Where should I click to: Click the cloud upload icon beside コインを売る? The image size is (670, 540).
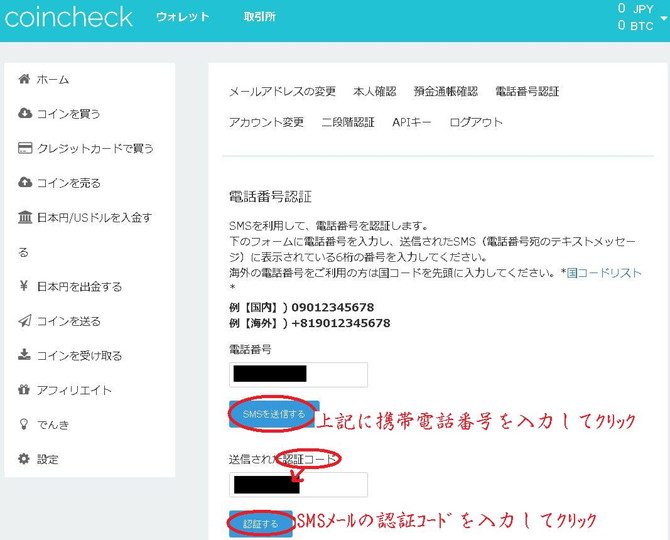coord(25,182)
